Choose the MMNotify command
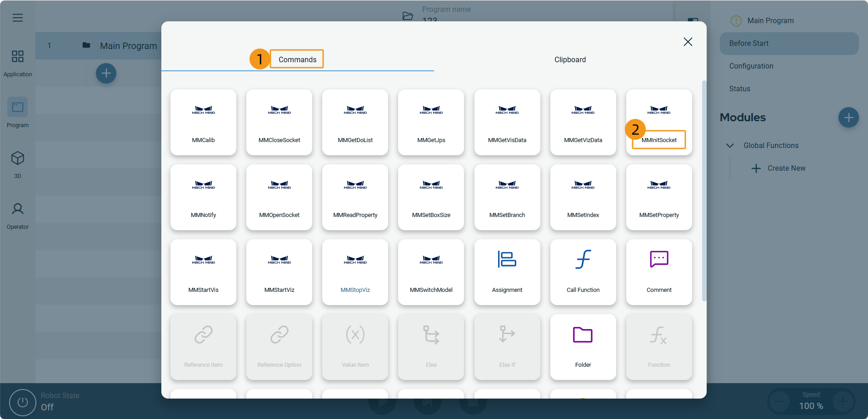The width and height of the screenshot is (868, 419). coord(203,197)
